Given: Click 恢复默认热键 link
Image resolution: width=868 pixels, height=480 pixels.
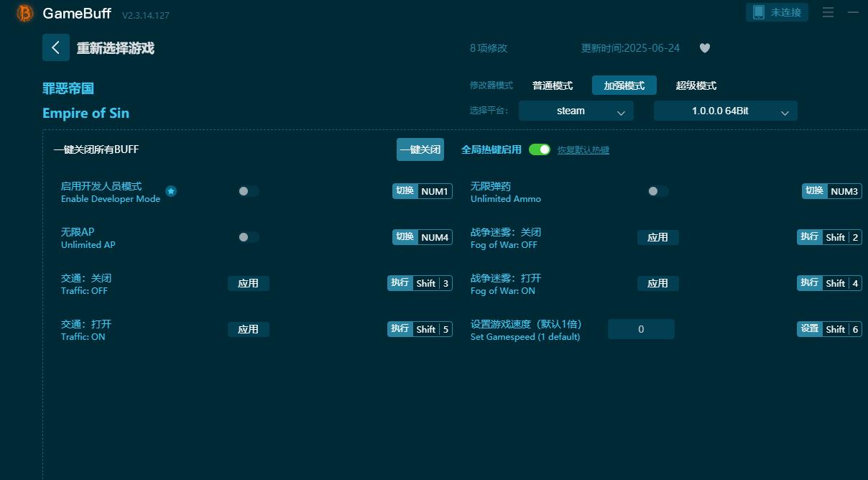Looking at the screenshot, I should (x=582, y=149).
